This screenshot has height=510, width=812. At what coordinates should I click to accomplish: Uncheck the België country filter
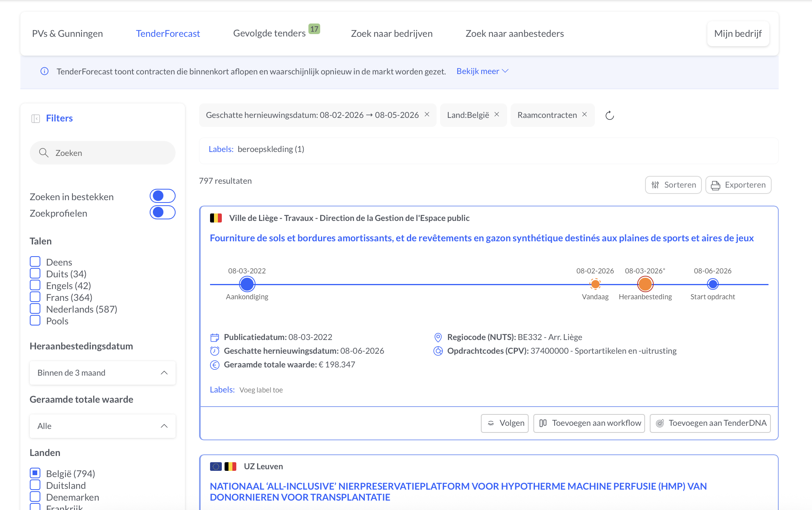(x=35, y=473)
